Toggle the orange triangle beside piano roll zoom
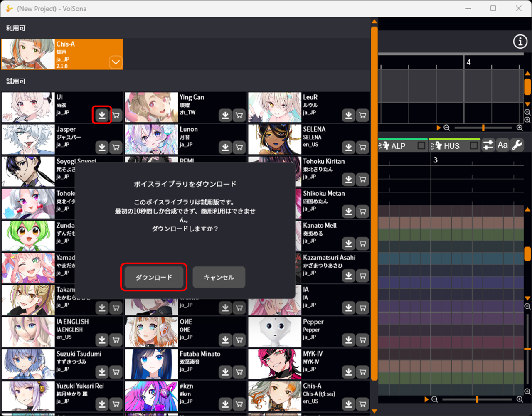The width and height of the screenshot is (532, 416). tap(426, 399)
